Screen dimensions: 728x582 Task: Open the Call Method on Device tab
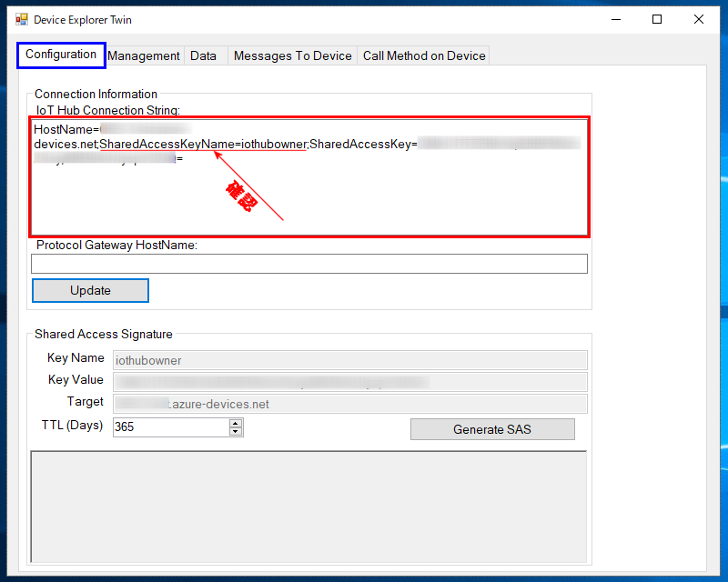[424, 56]
